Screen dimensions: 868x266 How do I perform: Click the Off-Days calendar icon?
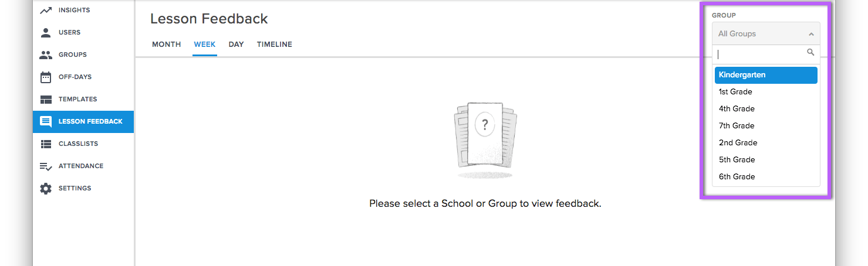point(46,77)
